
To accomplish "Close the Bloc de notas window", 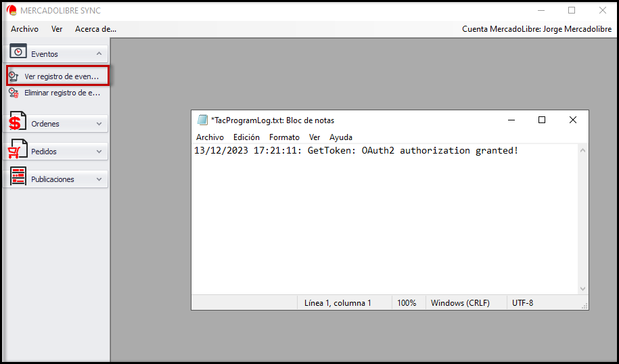I will [573, 120].
